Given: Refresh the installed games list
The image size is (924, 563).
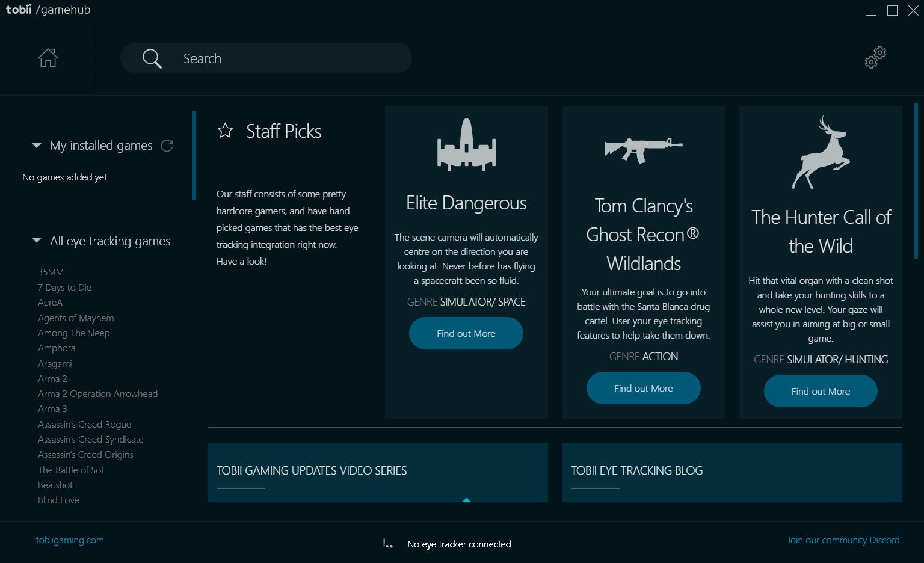Looking at the screenshot, I should 167,146.
